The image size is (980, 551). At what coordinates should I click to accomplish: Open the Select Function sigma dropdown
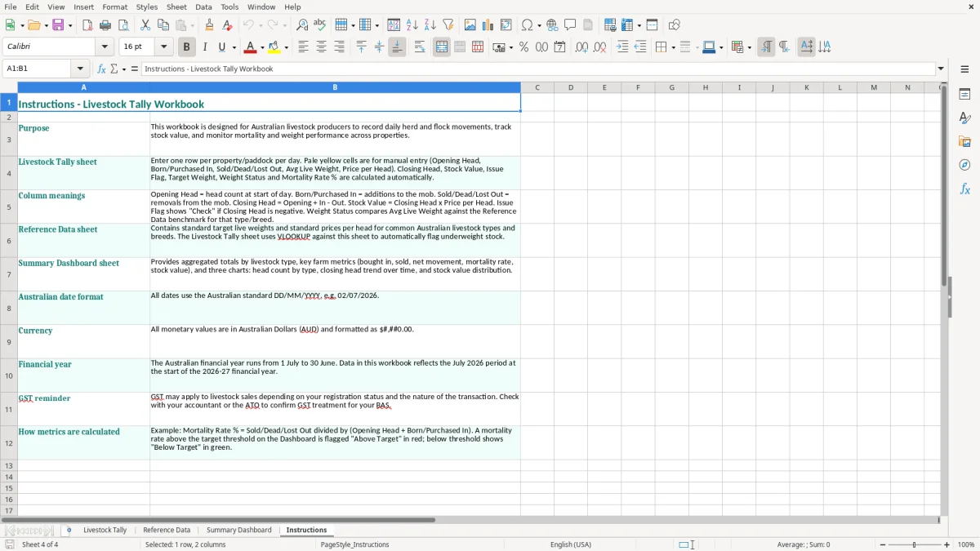(x=124, y=69)
